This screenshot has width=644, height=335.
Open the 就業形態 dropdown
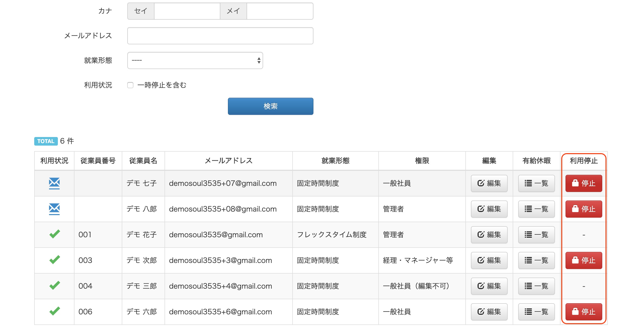[x=195, y=60]
